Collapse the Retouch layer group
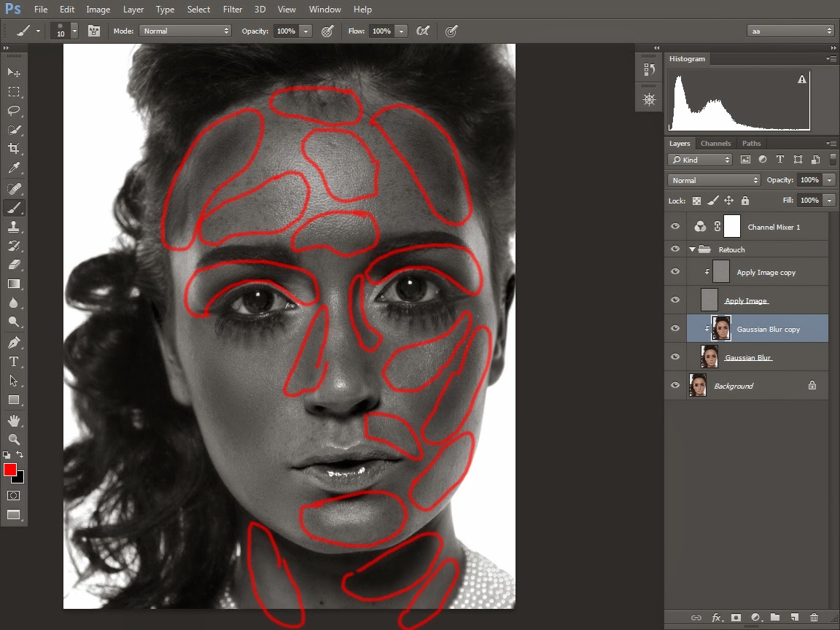The height and width of the screenshot is (630, 840). 692,249
